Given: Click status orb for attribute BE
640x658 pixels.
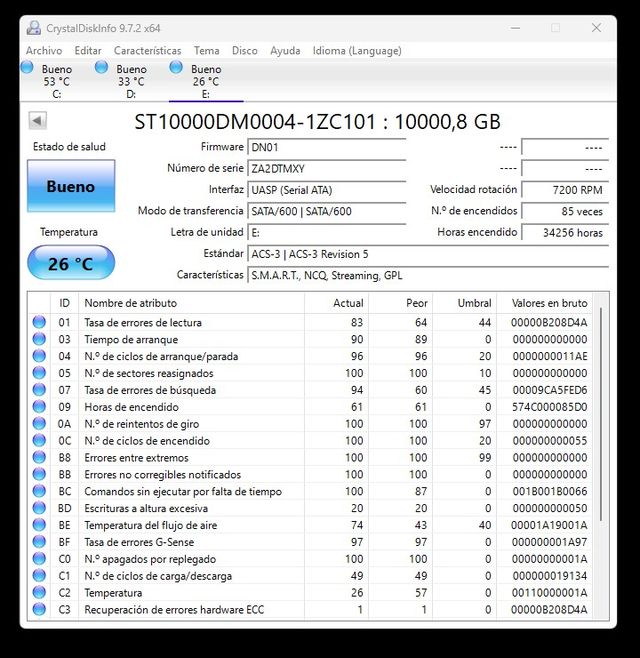Looking at the screenshot, I should (x=39, y=525).
